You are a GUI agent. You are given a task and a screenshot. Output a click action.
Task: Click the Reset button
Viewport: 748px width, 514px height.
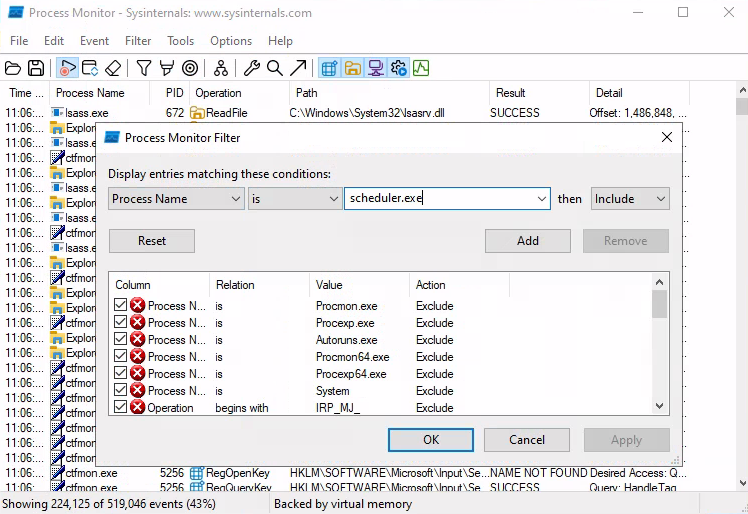click(152, 241)
